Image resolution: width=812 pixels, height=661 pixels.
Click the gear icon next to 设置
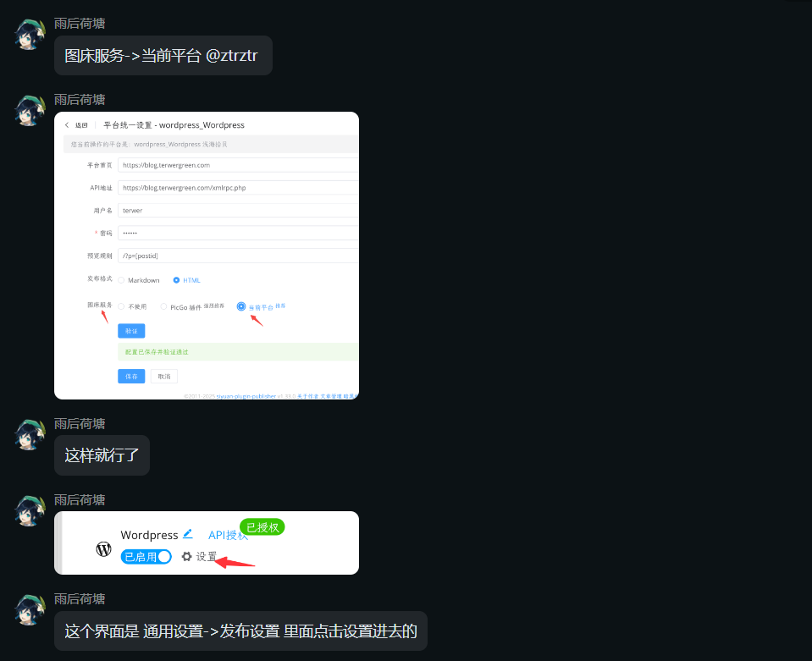click(186, 557)
